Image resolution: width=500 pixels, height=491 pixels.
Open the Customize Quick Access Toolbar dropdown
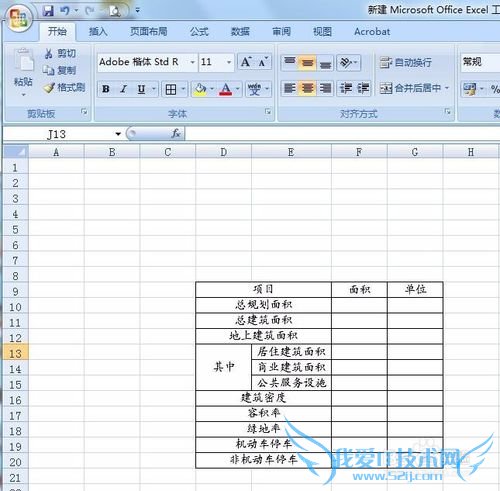137,11
